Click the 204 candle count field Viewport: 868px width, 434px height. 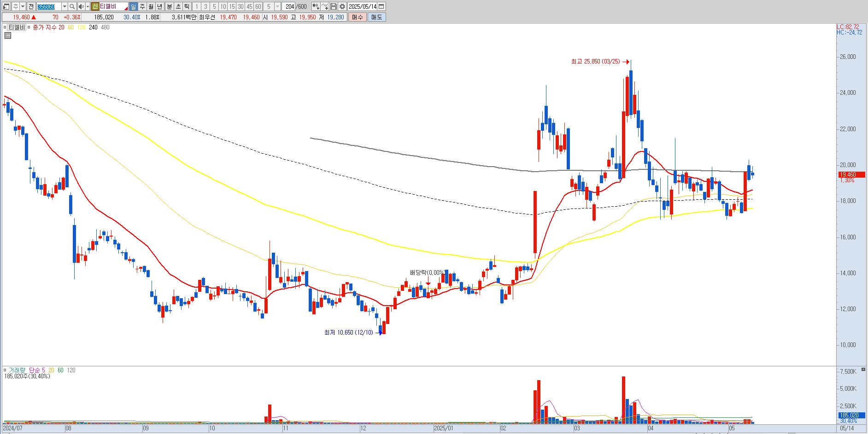coord(289,6)
